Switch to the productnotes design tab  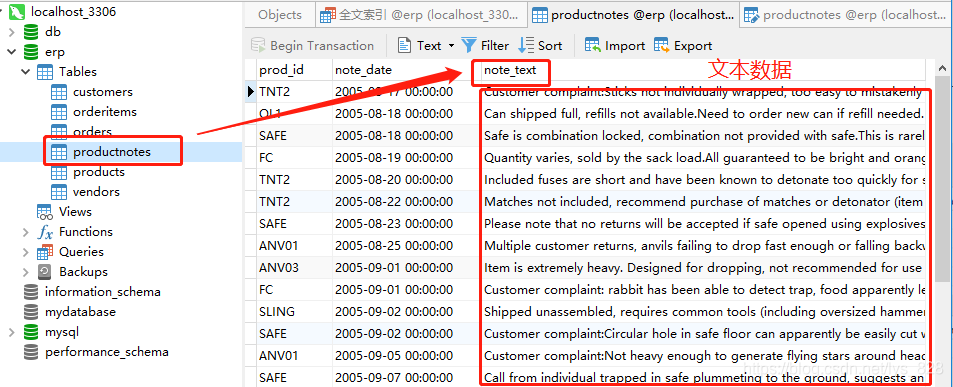pos(846,15)
